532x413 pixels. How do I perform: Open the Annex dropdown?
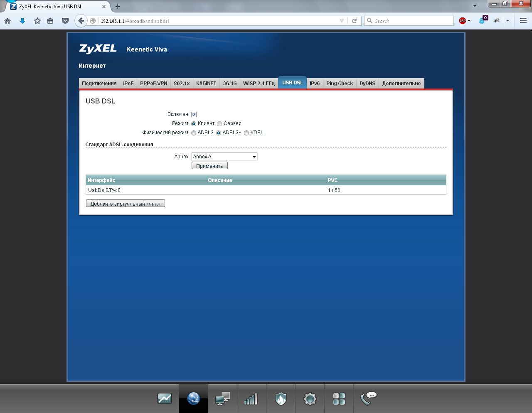pos(224,157)
